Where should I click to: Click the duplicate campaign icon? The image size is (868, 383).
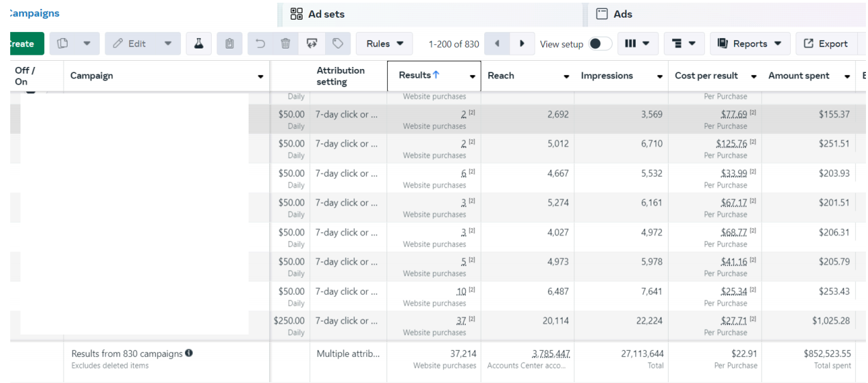63,44
